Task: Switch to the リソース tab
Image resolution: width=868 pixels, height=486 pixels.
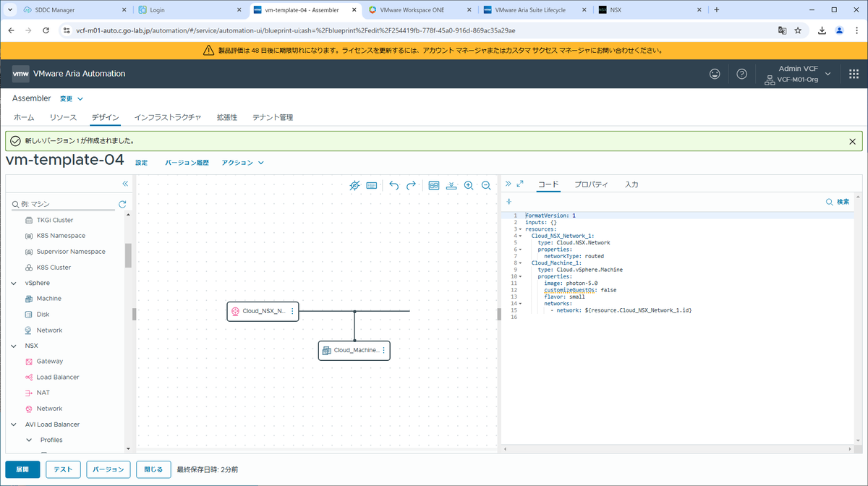Action: click(63, 117)
